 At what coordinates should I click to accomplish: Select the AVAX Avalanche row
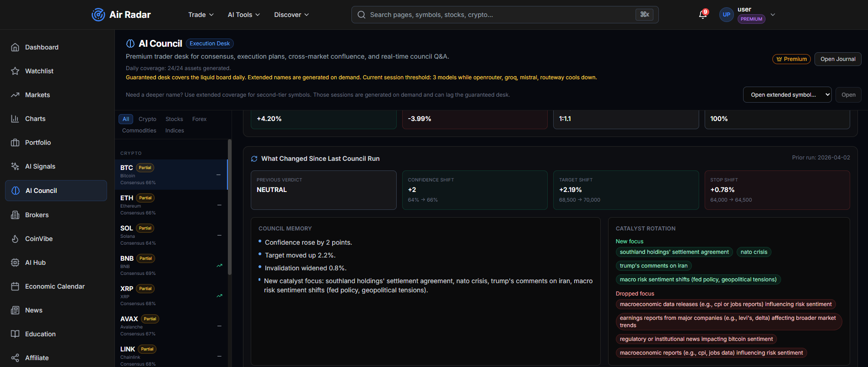[171, 326]
